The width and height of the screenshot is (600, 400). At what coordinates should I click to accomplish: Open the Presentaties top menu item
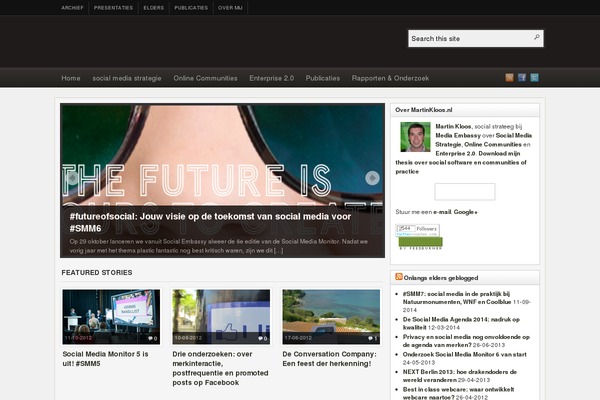(114, 8)
